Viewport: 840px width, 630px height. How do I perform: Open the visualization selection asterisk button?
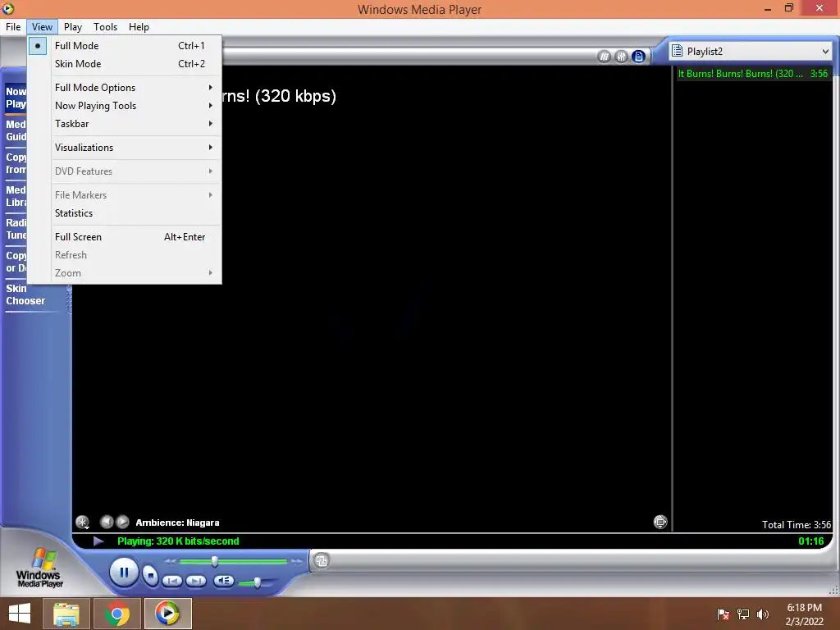[x=83, y=522]
